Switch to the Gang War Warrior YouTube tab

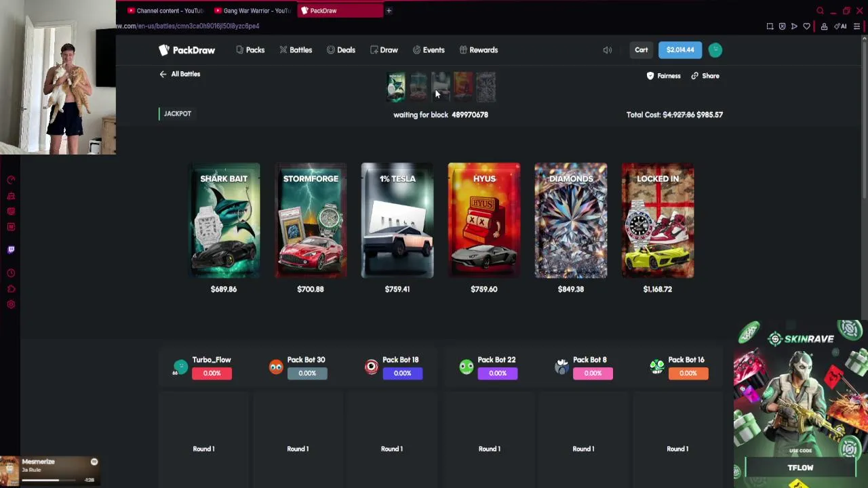252,10
